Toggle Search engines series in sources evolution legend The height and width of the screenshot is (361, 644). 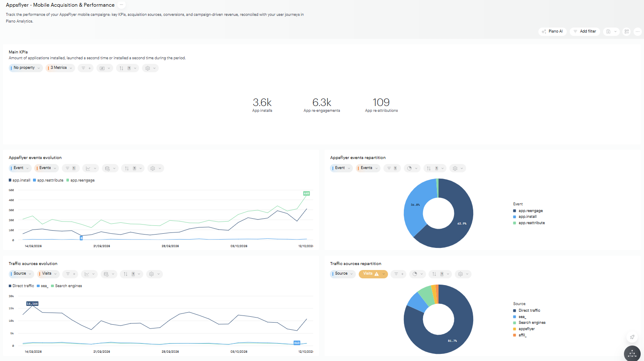[66, 286]
